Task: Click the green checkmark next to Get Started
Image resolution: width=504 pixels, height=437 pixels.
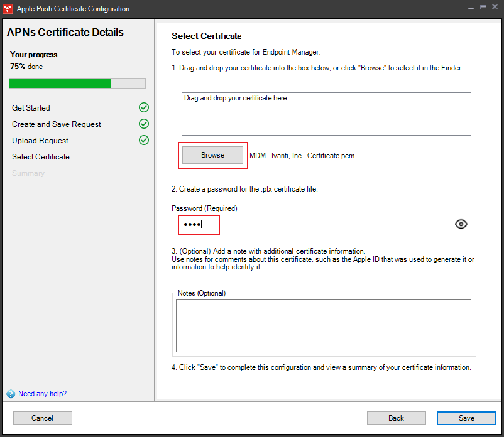Action: pos(143,107)
